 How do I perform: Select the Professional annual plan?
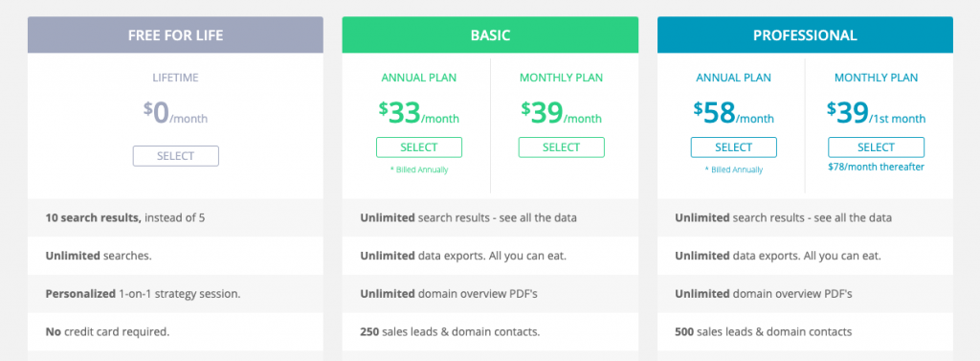pos(734,147)
